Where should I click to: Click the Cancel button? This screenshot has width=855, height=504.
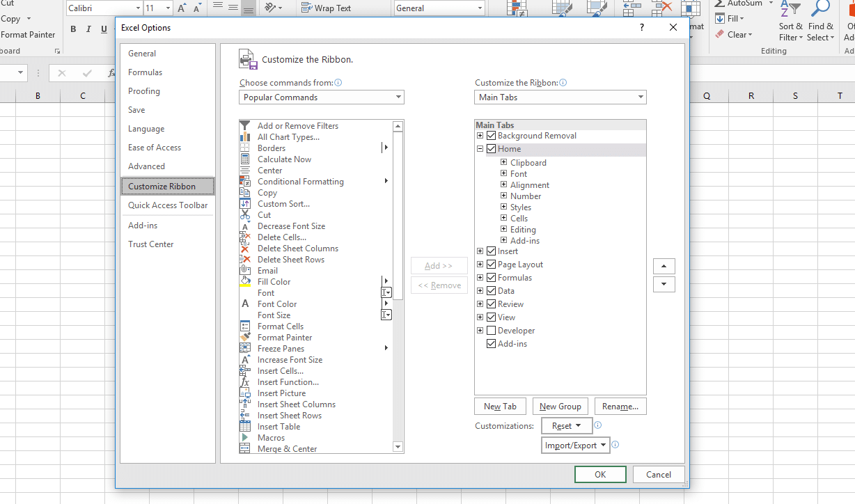coord(659,475)
